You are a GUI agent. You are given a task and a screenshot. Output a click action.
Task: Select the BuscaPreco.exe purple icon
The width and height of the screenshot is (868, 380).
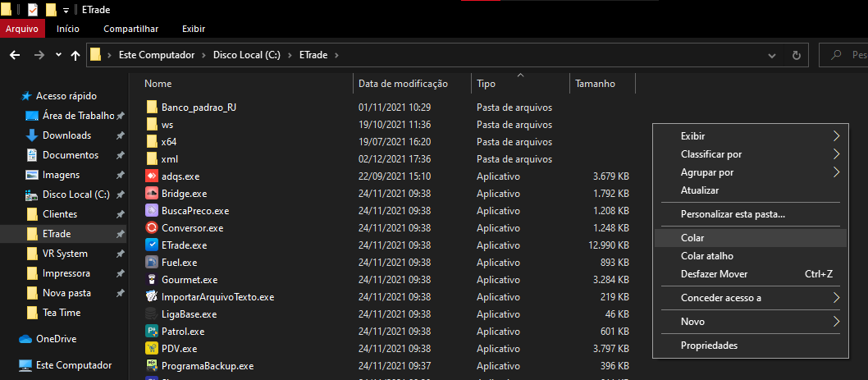click(152, 211)
